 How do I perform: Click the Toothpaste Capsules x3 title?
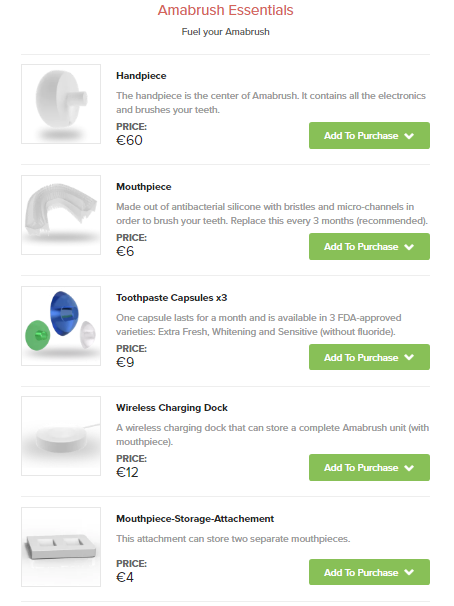coord(172,298)
